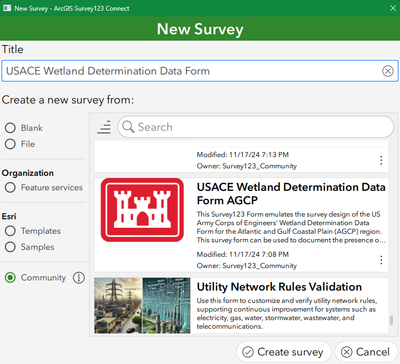Screen dimensions: 400x364
Task: Click the Cancel button
Action: click(x=366, y=352)
